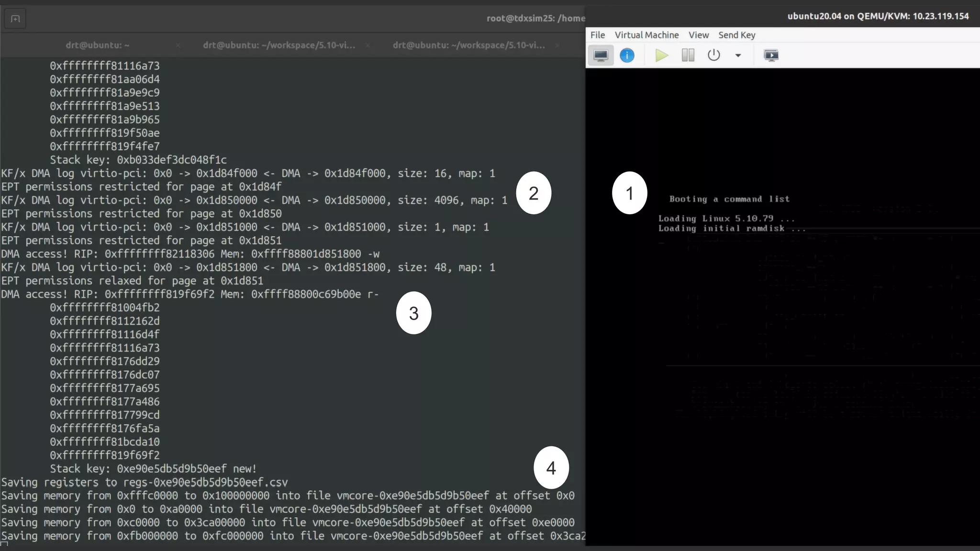
Task: Pause the virtual machine
Action: click(x=688, y=55)
